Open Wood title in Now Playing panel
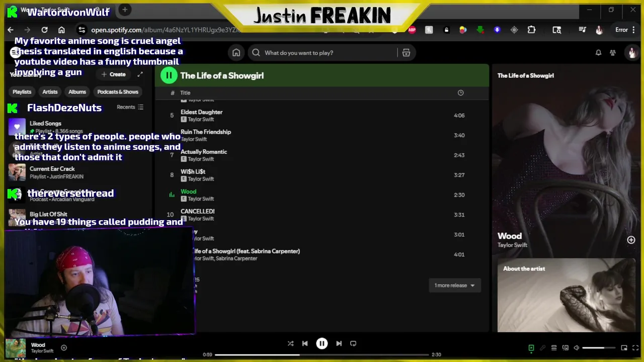Screen dimensions: 644x362 coord(509,236)
